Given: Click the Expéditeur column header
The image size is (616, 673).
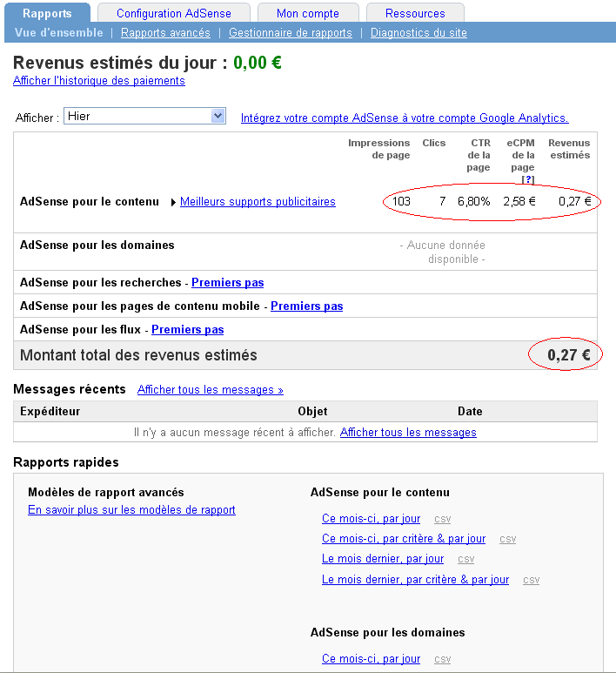Looking at the screenshot, I should pyautogui.click(x=50, y=411).
